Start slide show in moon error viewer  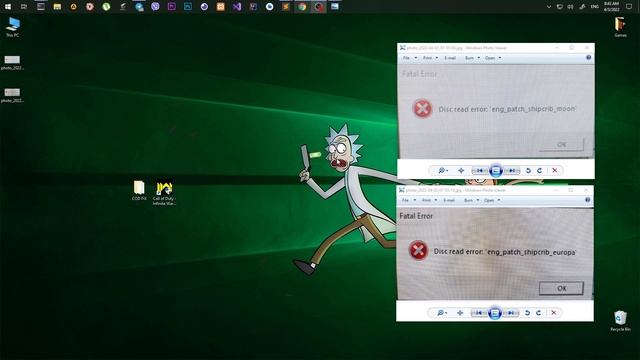pos(496,171)
